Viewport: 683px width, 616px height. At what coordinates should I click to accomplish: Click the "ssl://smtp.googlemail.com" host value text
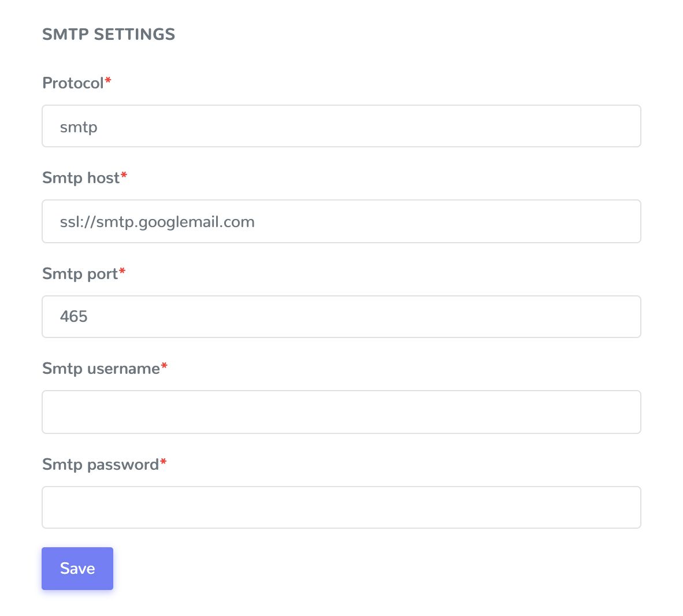[x=157, y=222]
